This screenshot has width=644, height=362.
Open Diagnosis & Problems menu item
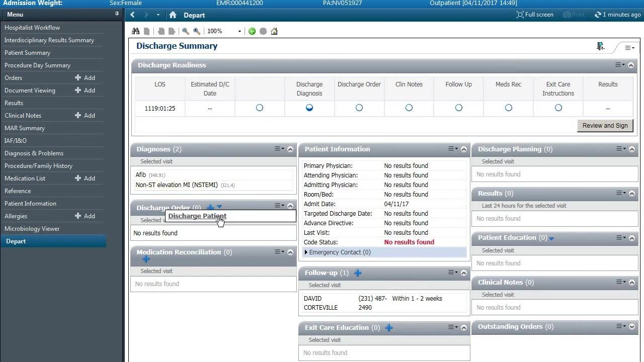click(34, 153)
